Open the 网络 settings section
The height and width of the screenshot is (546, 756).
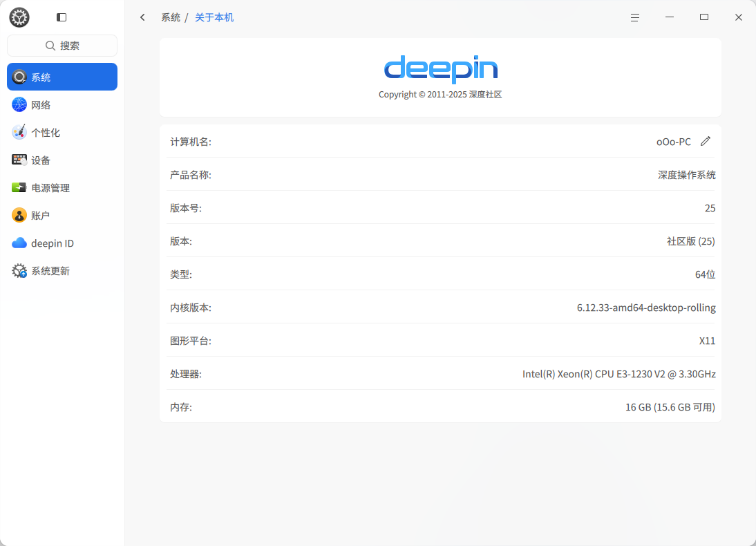pyautogui.click(x=62, y=104)
